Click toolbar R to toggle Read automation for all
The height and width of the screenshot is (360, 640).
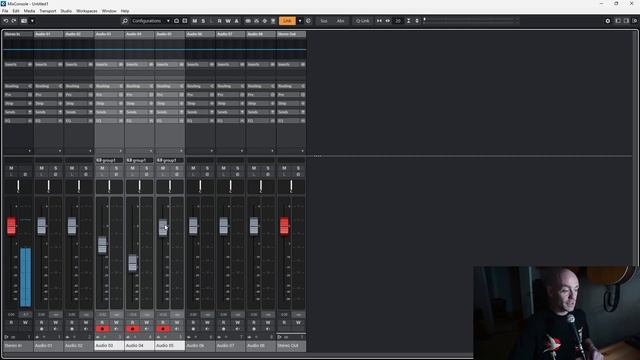click(220, 21)
